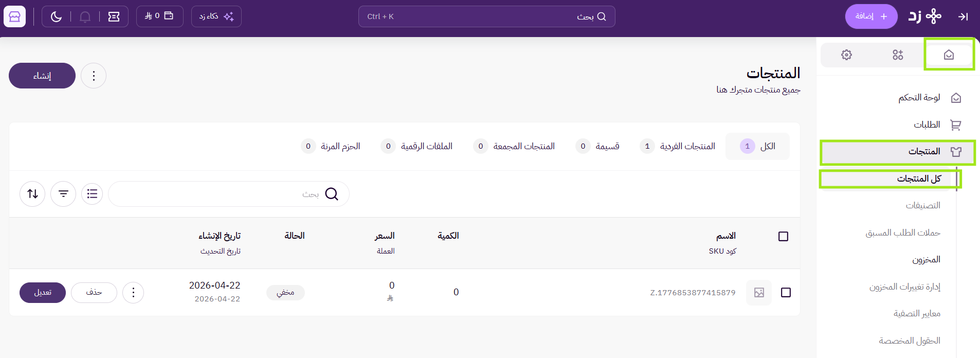Click the تعديل edit button
The height and width of the screenshot is (358, 980).
coord(43,292)
